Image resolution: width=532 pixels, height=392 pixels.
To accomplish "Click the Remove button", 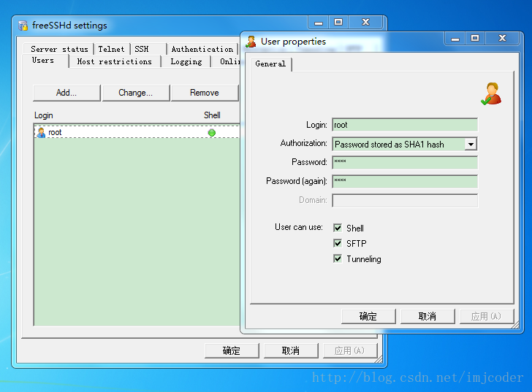I will [x=205, y=93].
